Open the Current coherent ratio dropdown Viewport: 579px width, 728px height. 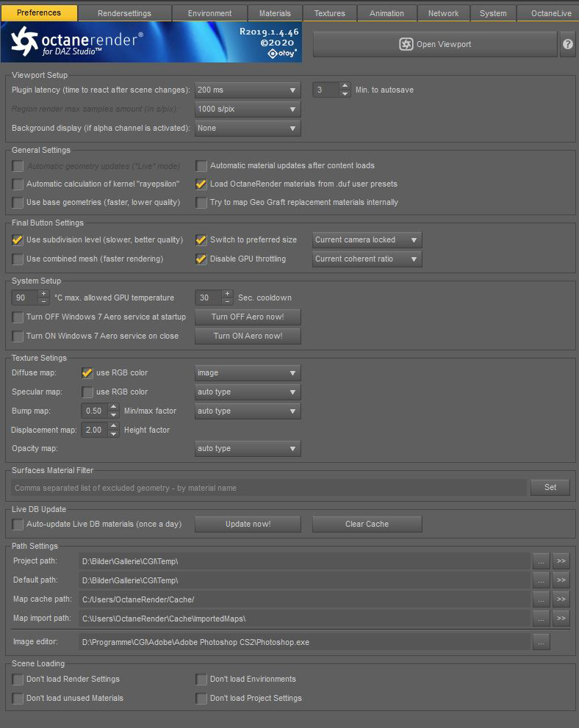tap(367, 259)
